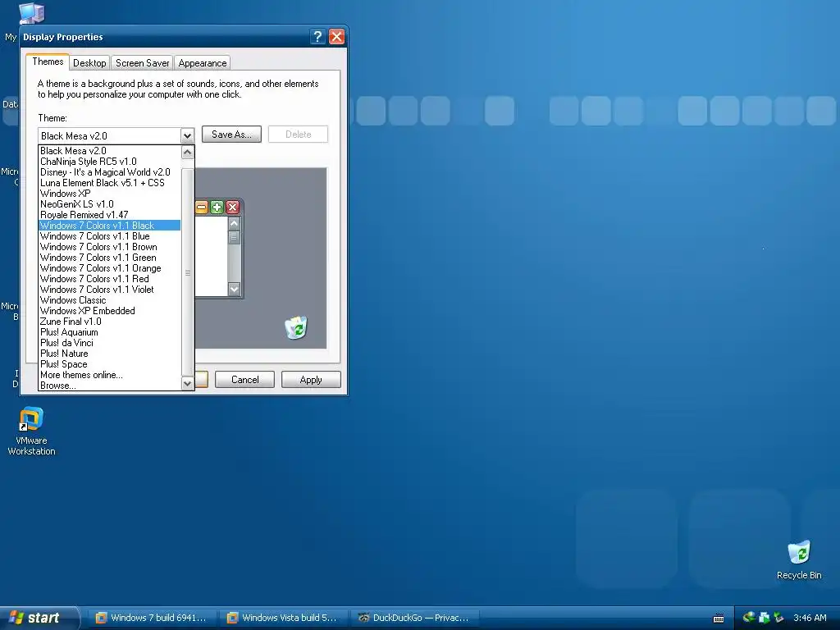Image resolution: width=840 pixels, height=630 pixels.
Task: Click recycle bin icon in theme preview
Action: pos(295,327)
